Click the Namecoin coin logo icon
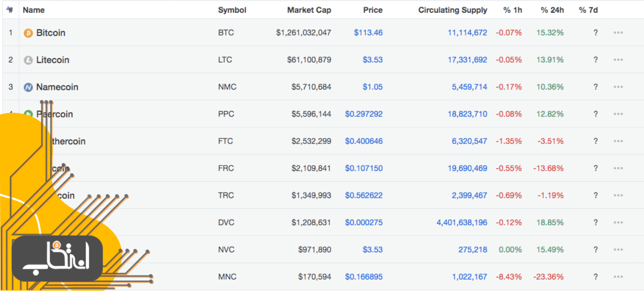The image size is (644, 291). [28, 87]
